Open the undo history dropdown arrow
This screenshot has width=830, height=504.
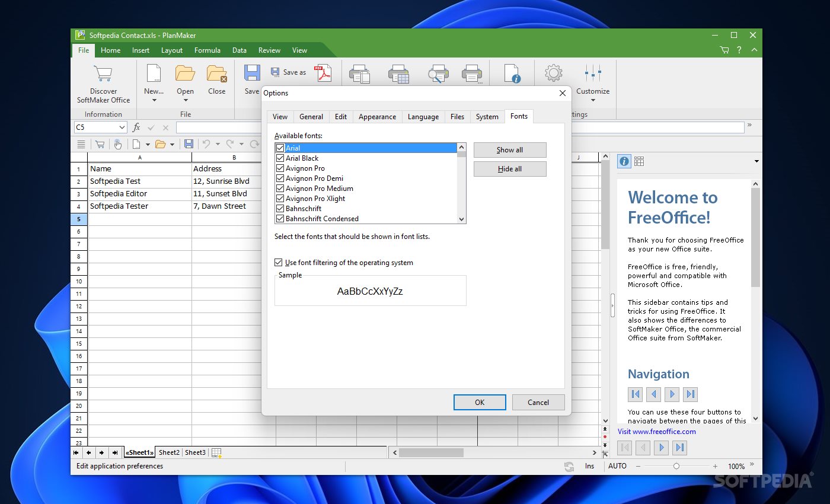pos(218,144)
